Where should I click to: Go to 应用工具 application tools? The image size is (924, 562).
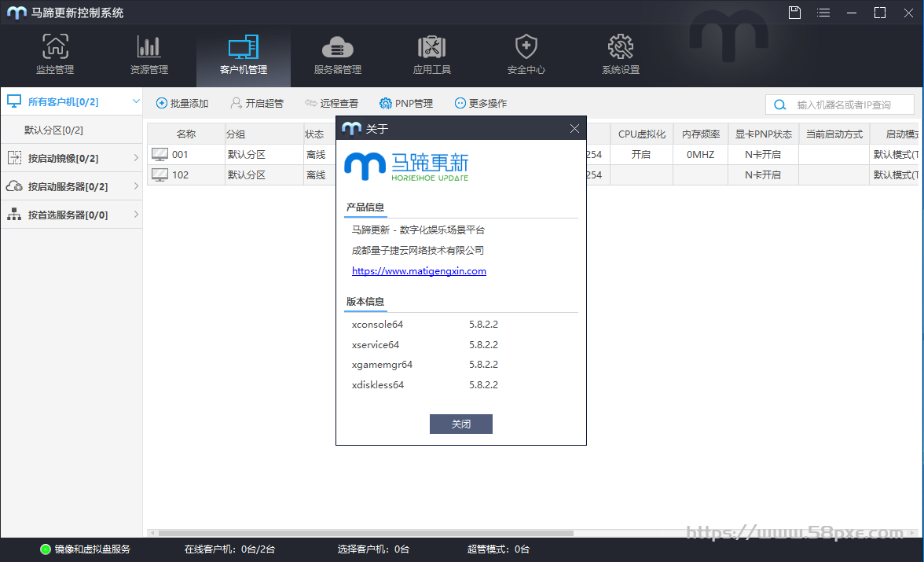(x=432, y=55)
